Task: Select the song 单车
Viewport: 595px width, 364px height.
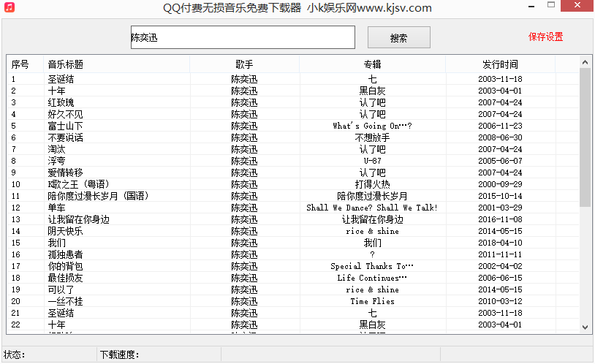Action: coord(56,208)
